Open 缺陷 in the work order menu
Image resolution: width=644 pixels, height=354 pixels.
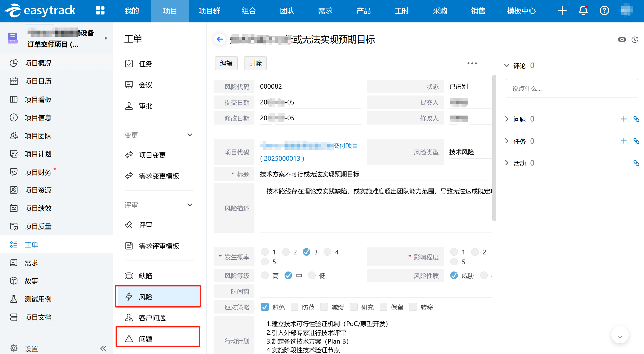click(x=145, y=276)
